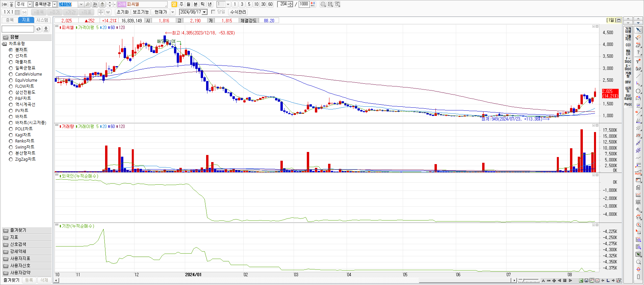The width and height of the screenshot is (644, 285).
Task: Click the settings gear icon in top toolbar
Action: tap(323, 4)
